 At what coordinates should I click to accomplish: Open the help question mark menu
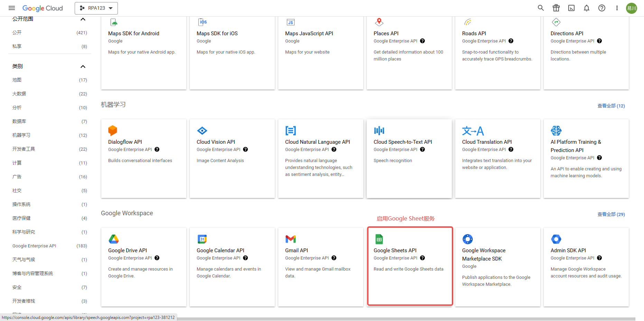[x=602, y=8]
